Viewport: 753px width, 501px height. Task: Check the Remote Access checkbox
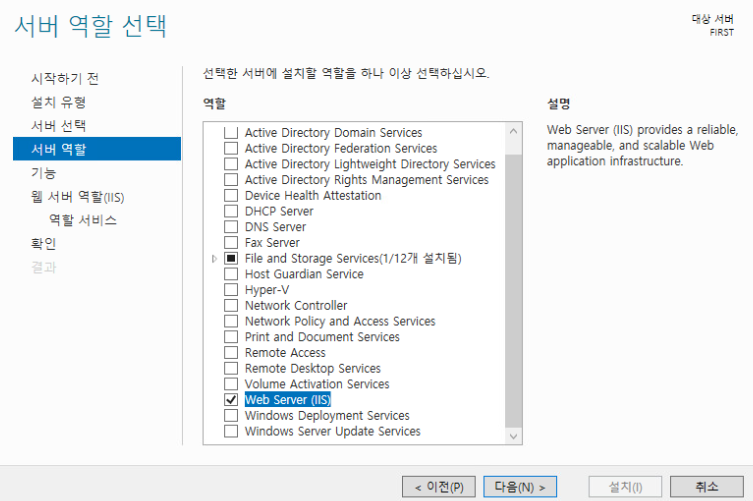point(231,353)
